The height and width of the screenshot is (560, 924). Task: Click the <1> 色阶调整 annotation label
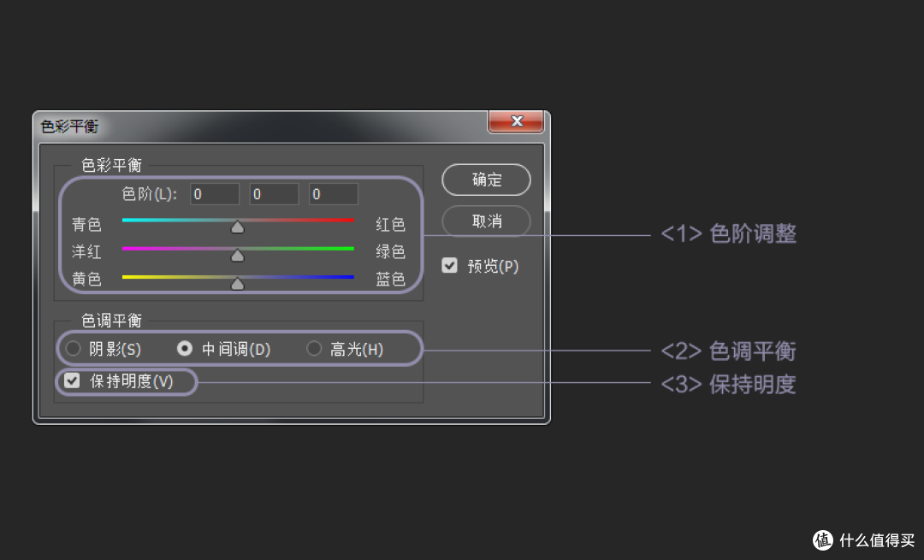731,233
